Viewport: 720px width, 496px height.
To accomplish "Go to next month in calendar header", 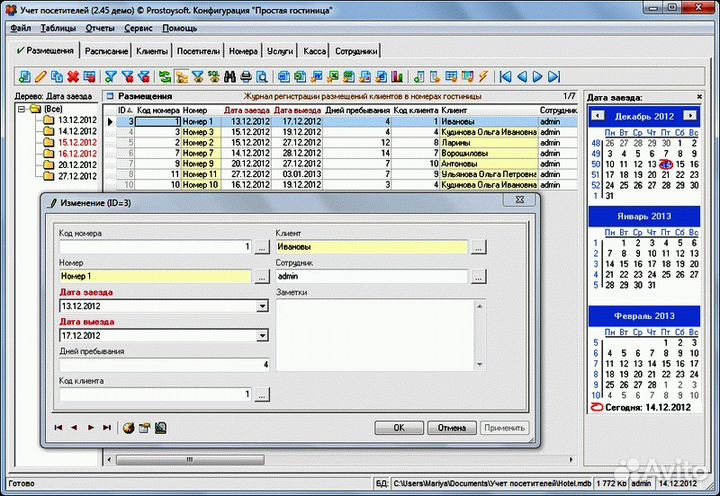I will (x=690, y=116).
